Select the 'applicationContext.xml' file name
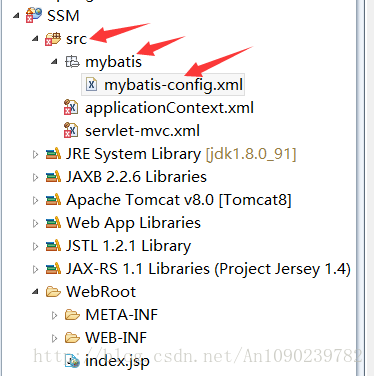The image size is (374, 376). pyautogui.click(x=169, y=108)
